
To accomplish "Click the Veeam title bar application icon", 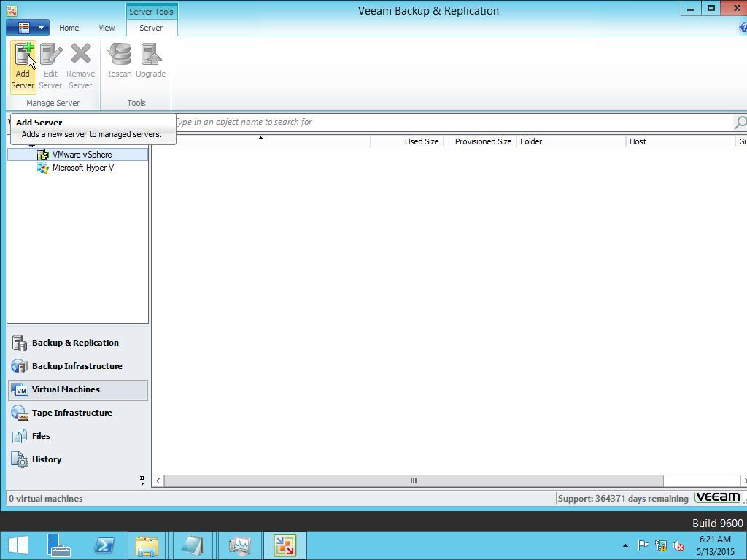I will click(12, 10).
